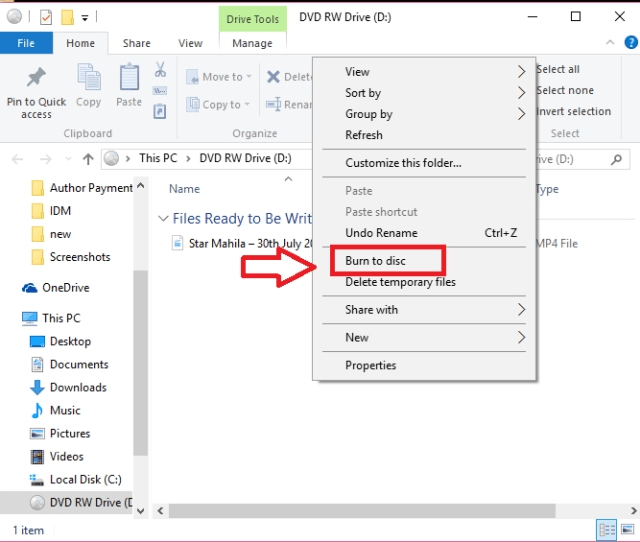This screenshot has width=640, height=542.
Task: Click the Back navigation arrow
Action: [x=18, y=159]
